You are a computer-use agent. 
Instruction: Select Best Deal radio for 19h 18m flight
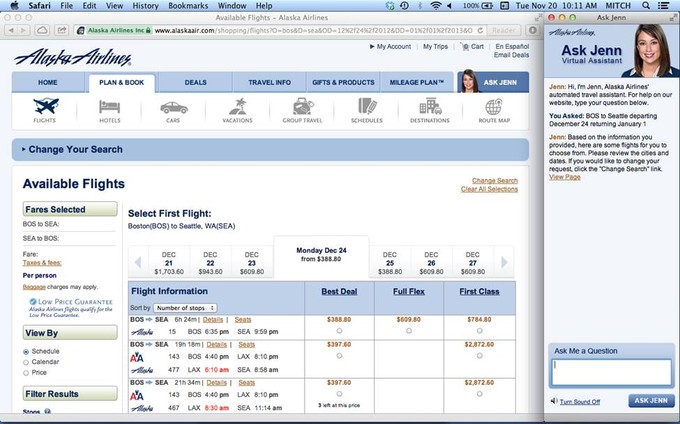click(x=339, y=356)
